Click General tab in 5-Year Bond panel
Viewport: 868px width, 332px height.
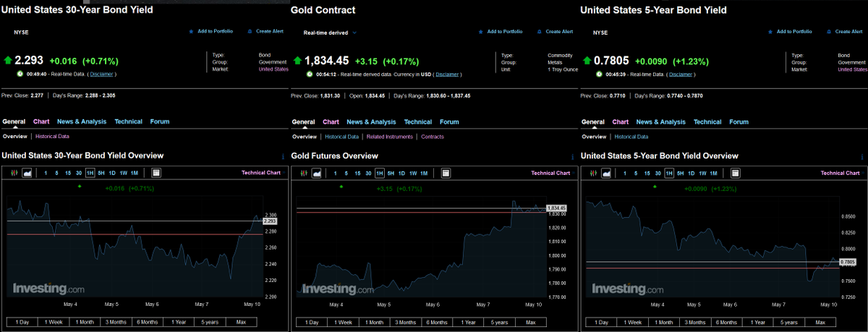[593, 122]
